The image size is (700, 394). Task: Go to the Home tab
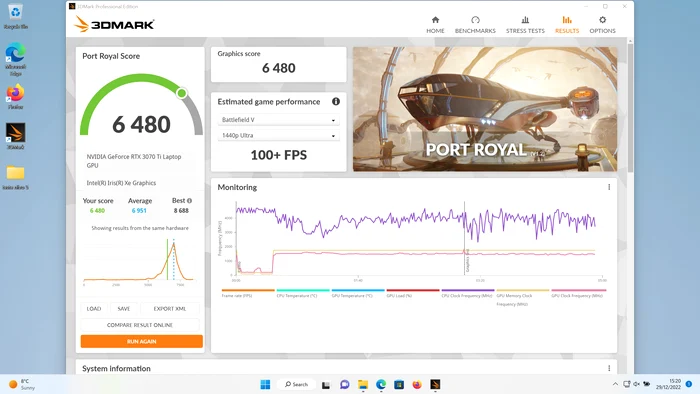pyautogui.click(x=435, y=25)
